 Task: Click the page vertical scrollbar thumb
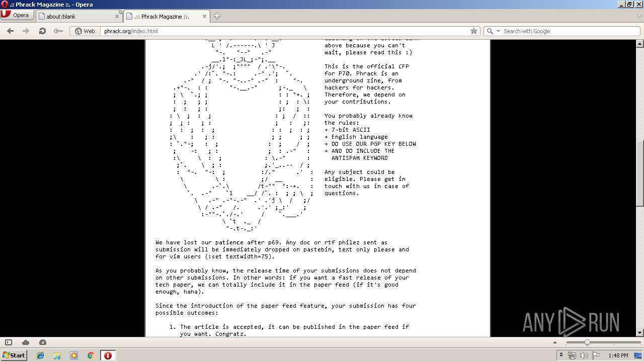point(640,173)
